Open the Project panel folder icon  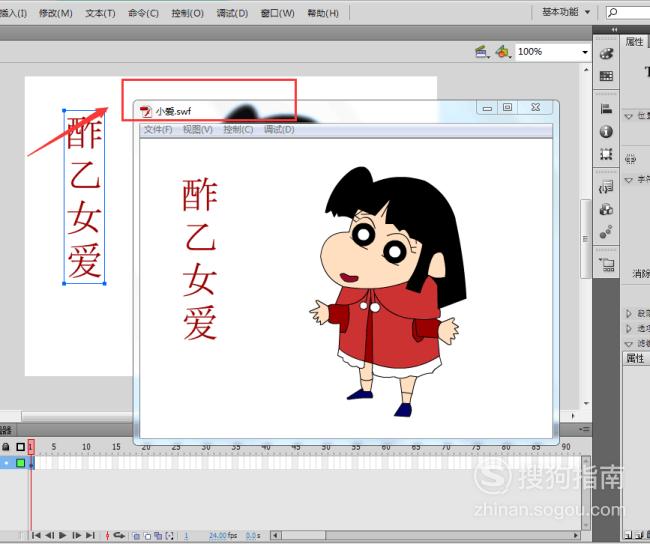pos(606,264)
